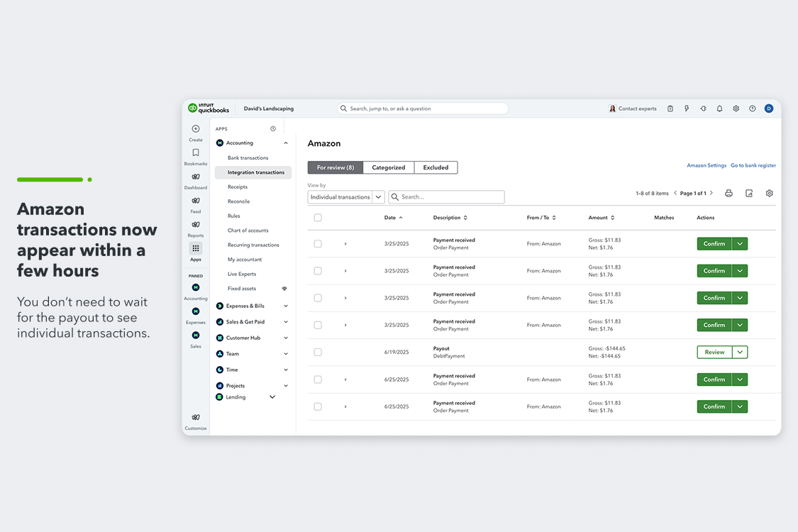Click the global search bar at top
Image resolution: width=798 pixels, height=532 pixels.
pos(423,109)
